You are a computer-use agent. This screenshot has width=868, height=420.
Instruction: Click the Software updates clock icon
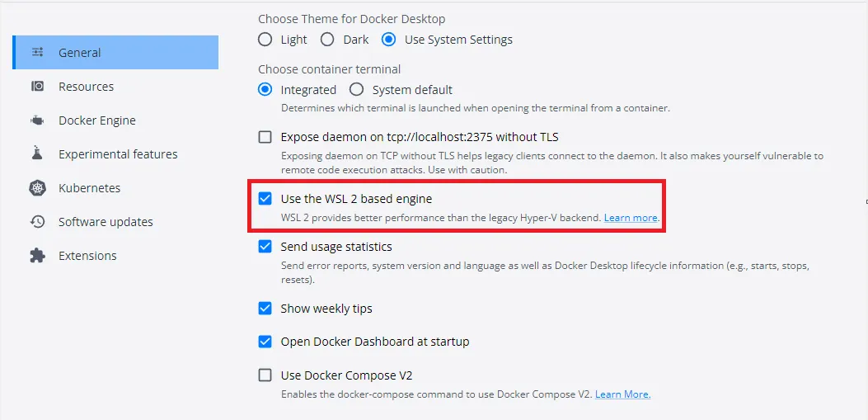[37, 222]
